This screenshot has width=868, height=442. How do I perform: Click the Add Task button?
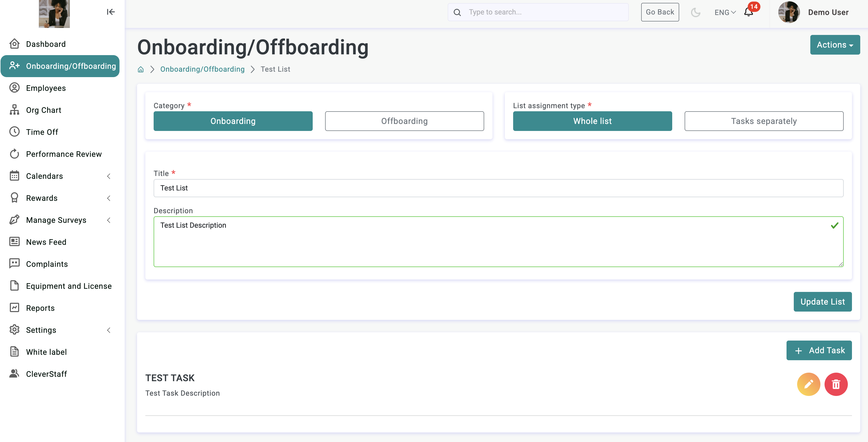tap(819, 350)
